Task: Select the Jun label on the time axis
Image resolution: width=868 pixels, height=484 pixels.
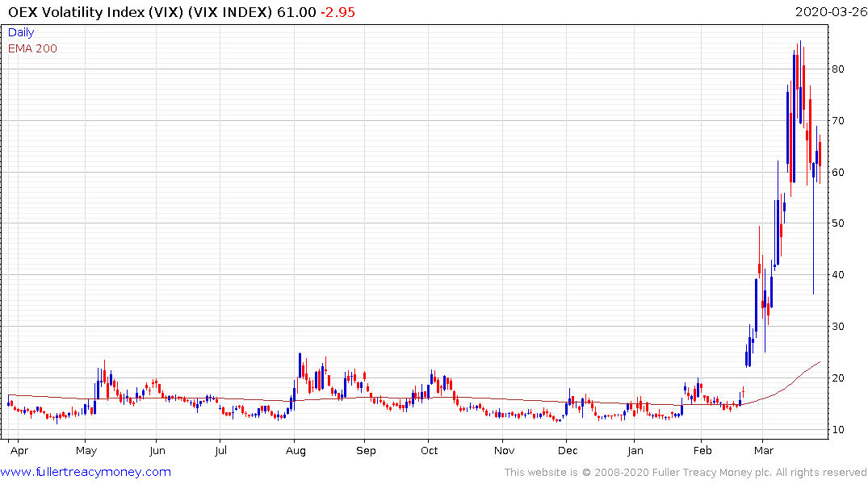Action: click(157, 451)
